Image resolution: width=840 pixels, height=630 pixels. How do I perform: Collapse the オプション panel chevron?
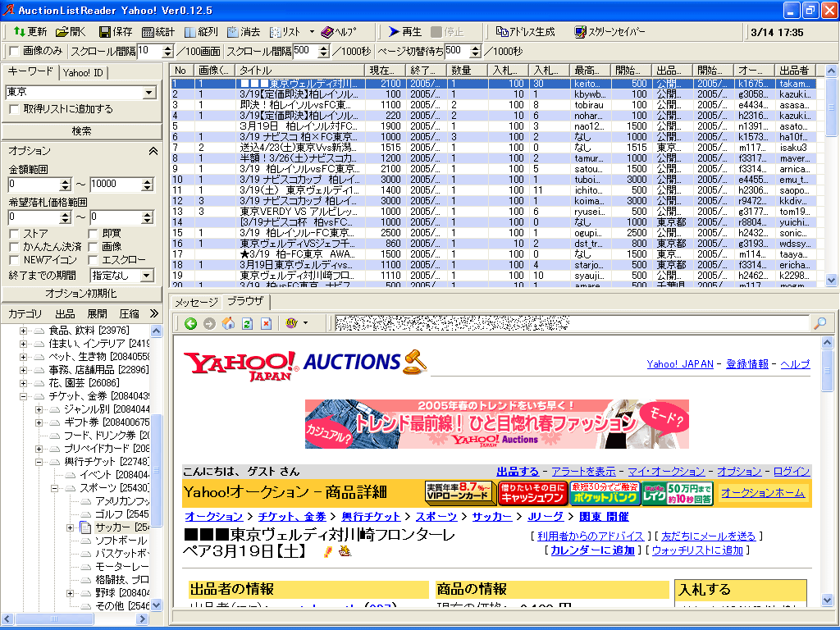[153, 152]
